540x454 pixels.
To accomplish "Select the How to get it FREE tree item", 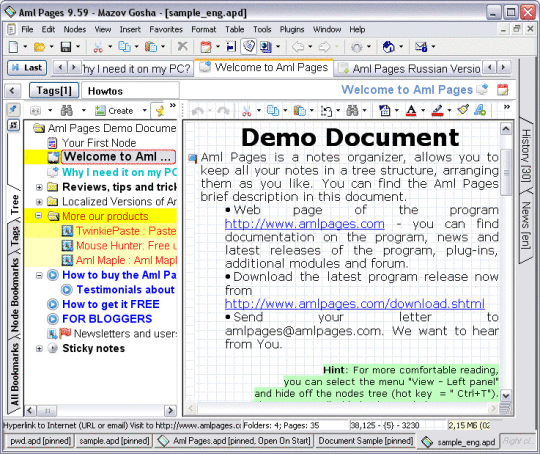I will (111, 304).
